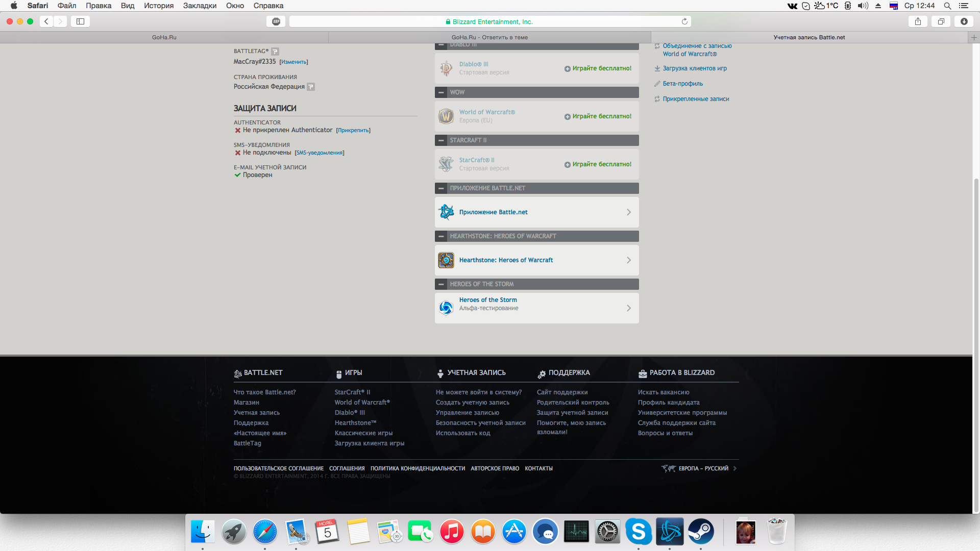Screen dimensions: 980x551
Task: Expand the Hearthstone row chevron
Action: [628, 260]
